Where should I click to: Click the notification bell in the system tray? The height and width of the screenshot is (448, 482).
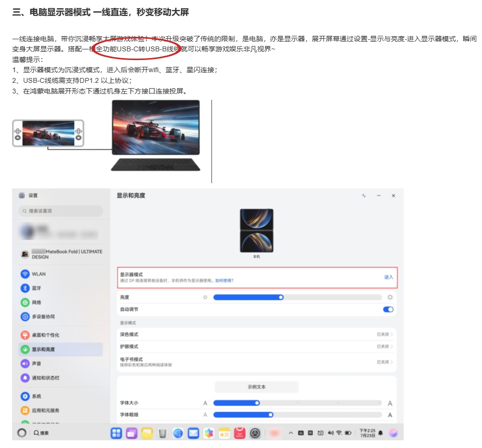pyautogui.click(x=380, y=433)
